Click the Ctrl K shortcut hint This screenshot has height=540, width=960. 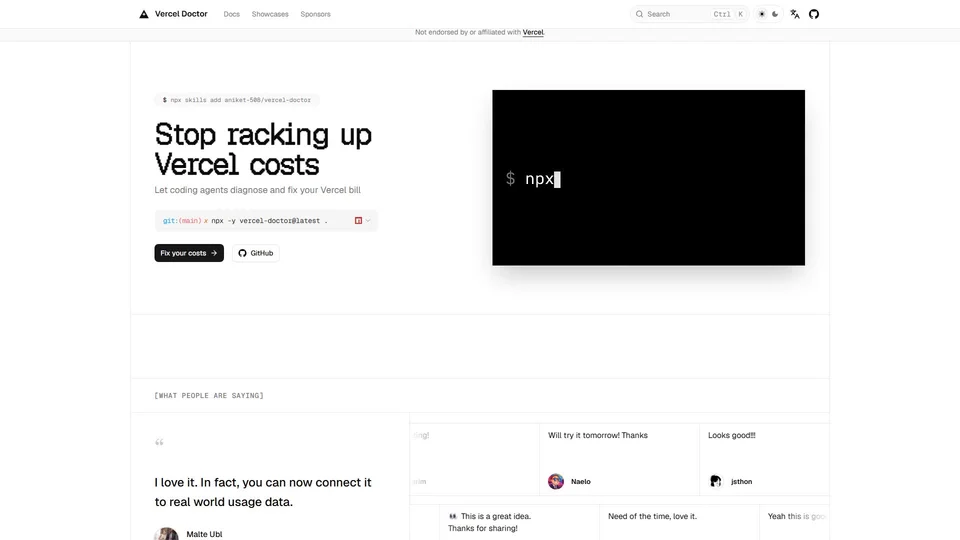[x=729, y=14]
